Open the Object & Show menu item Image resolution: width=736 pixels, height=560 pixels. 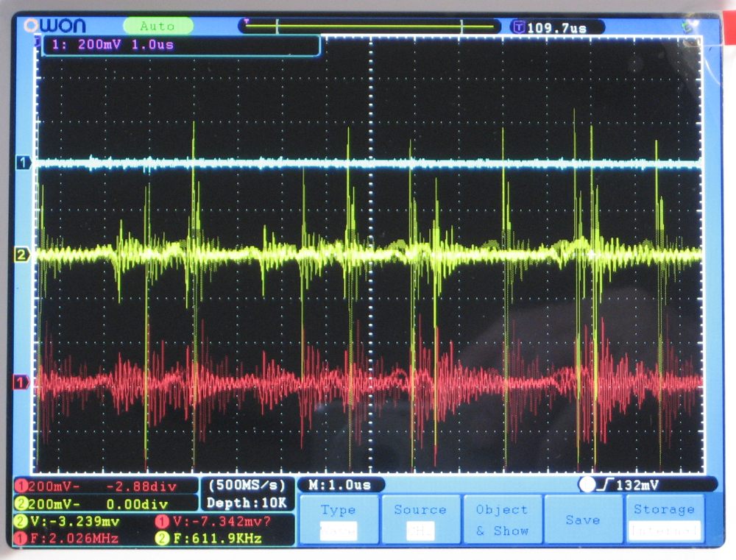[x=502, y=520]
